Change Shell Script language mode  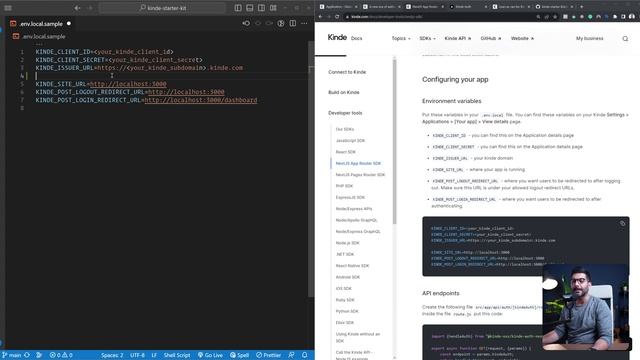(177, 355)
